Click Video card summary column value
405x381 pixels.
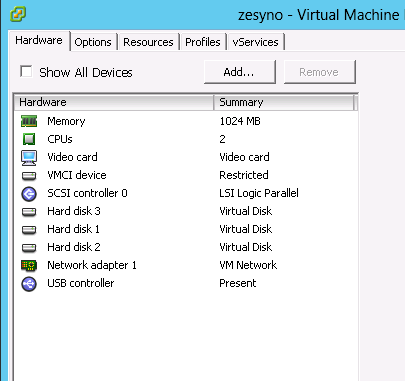pos(244,157)
